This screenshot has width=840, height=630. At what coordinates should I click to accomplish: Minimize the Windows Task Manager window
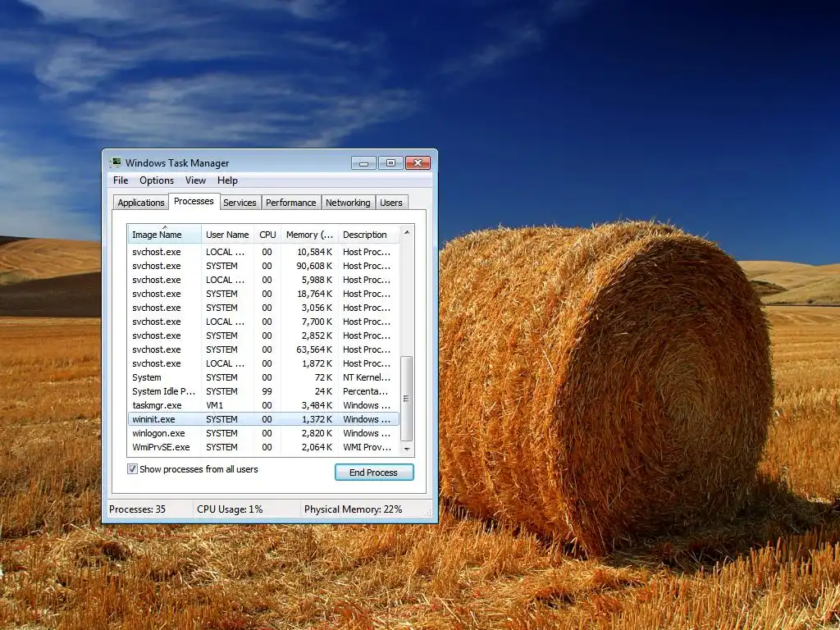(363, 163)
